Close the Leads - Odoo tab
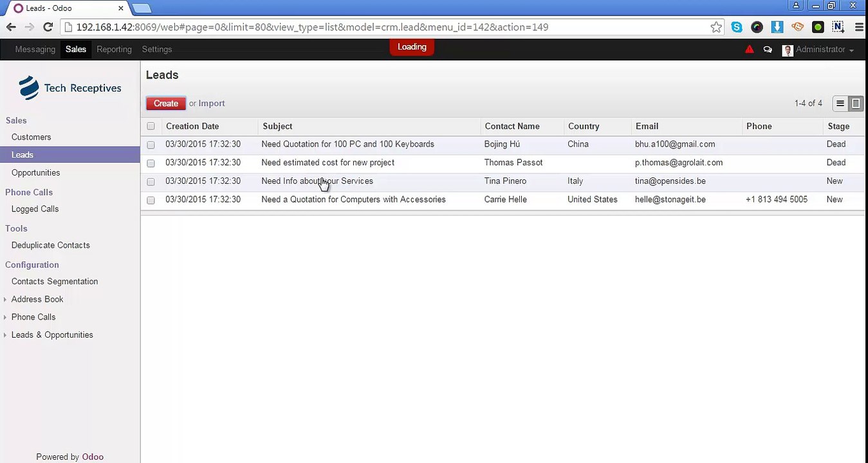The width and height of the screenshot is (868, 463). 120,8
